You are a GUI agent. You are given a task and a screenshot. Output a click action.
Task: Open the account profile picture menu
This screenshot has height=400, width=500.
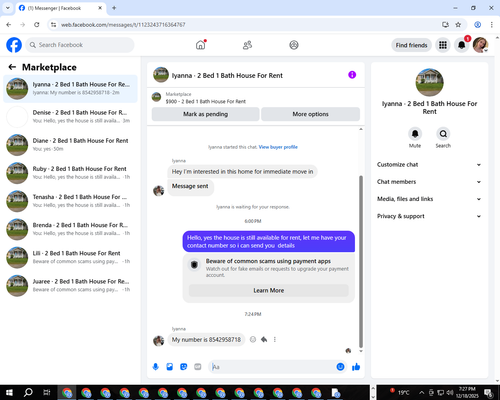coord(480,45)
